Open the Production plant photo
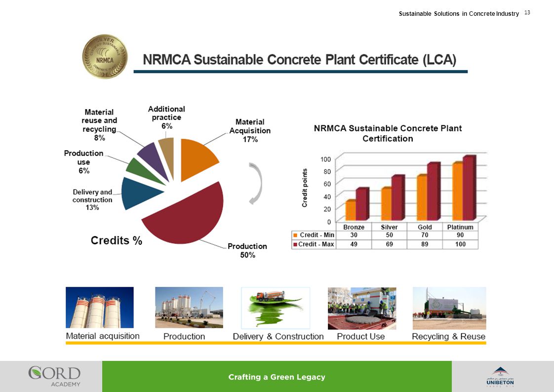Image resolution: width=554 pixels, height=392 pixels. [x=189, y=308]
